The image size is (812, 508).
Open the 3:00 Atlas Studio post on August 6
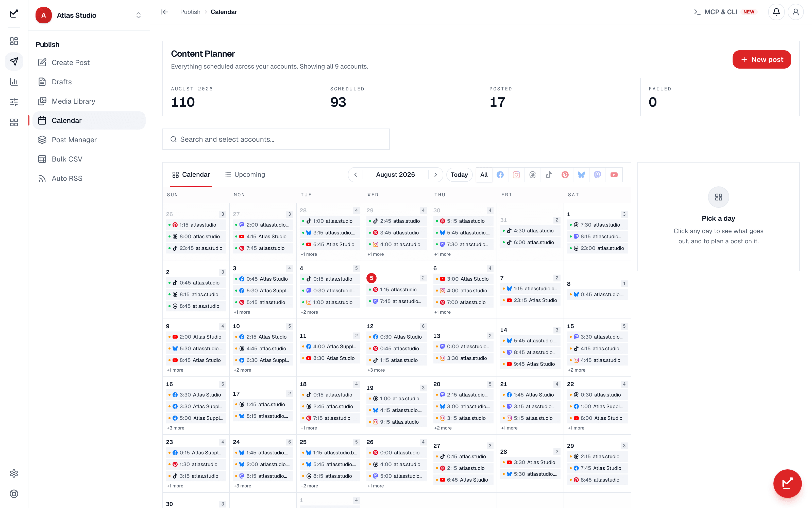pyautogui.click(x=463, y=279)
